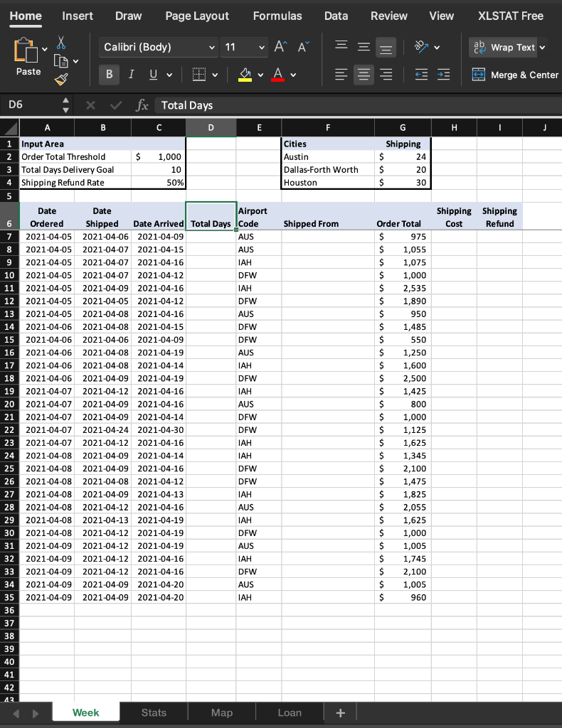Open the Insert ribbon tab
The width and height of the screenshot is (562, 728).
[78, 16]
